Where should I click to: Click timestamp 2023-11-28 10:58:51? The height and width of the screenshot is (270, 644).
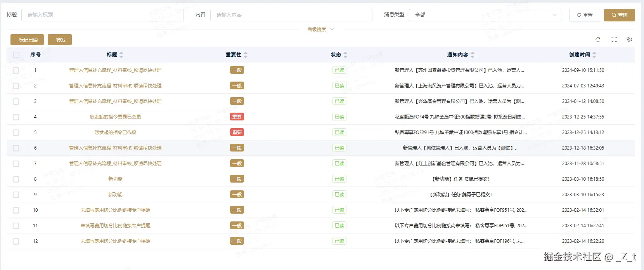tap(583, 164)
